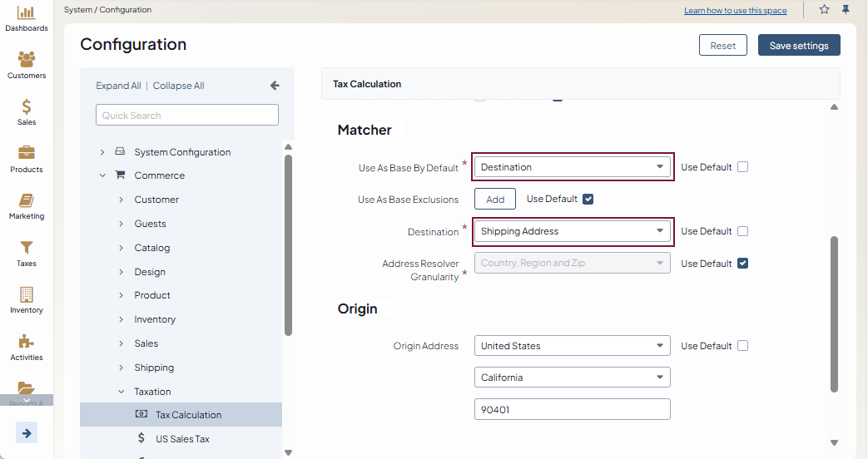868x459 pixels.
Task: Open the Products briefcase icon
Action: pos(27,154)
